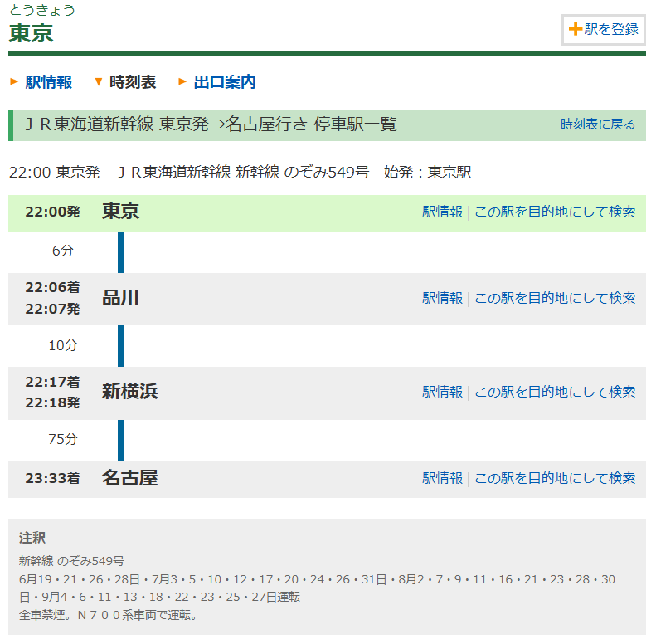Viewport: 656px width, 644px height.
Task: Click the 22:17着 arrival time
Action: click(x=52, y=382)
